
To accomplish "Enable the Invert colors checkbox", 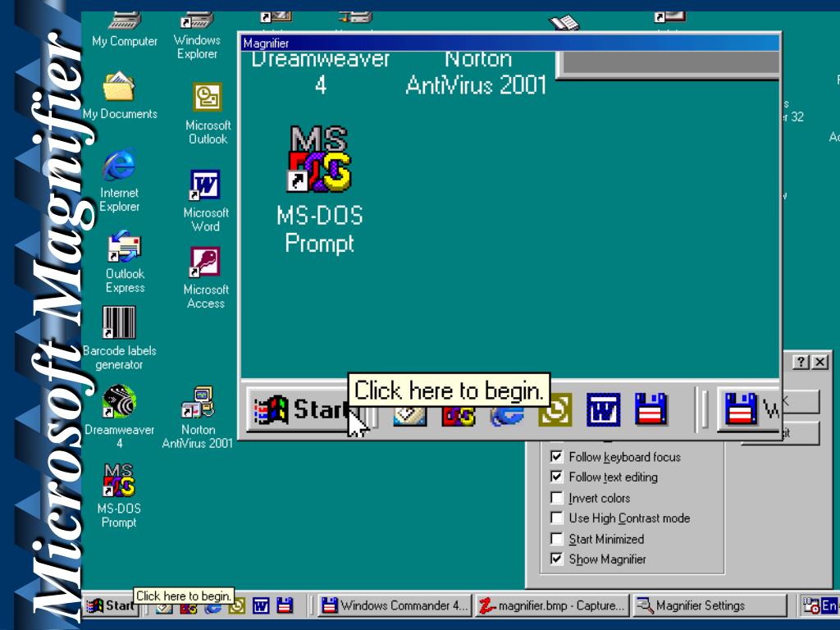I will pyautogui.click(x=557, y=498).
